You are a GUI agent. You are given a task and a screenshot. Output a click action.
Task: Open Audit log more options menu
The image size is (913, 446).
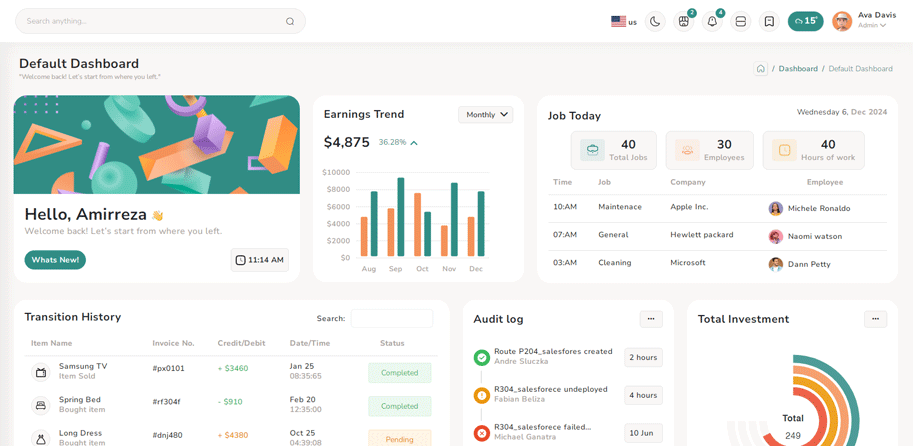pyautogui.click(x=651, y=319)
